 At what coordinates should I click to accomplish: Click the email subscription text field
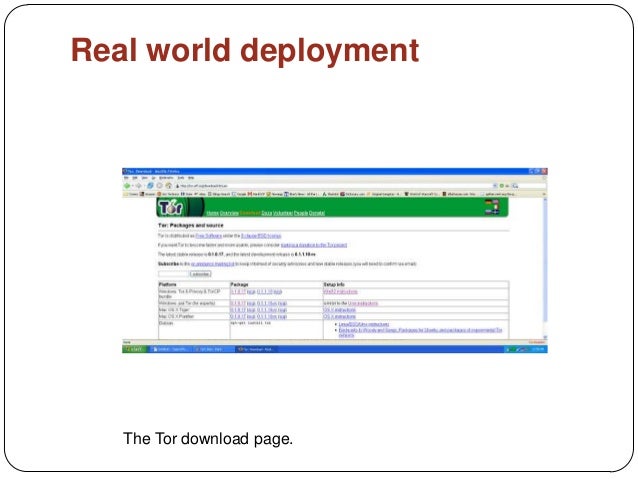(x=173, y=274)
